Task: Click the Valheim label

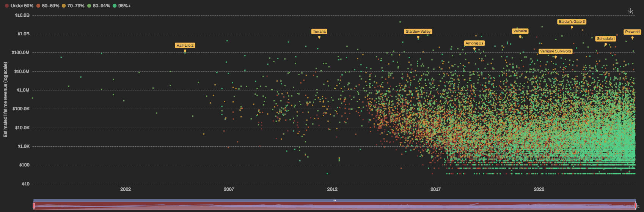Action: pyautogui.click(x=520, y=31)
